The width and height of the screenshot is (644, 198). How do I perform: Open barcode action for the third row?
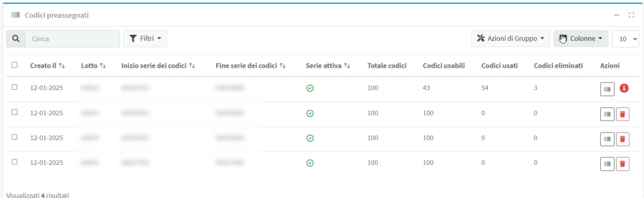point(607,139)
